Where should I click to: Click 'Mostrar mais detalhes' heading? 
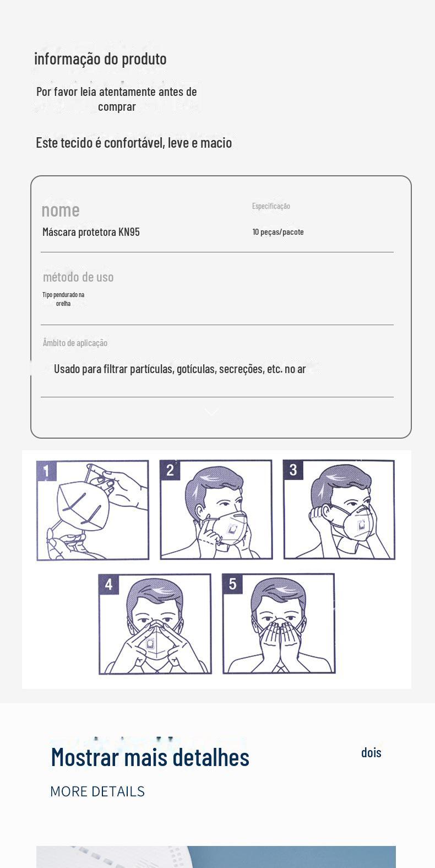click(x=150, y=757)
